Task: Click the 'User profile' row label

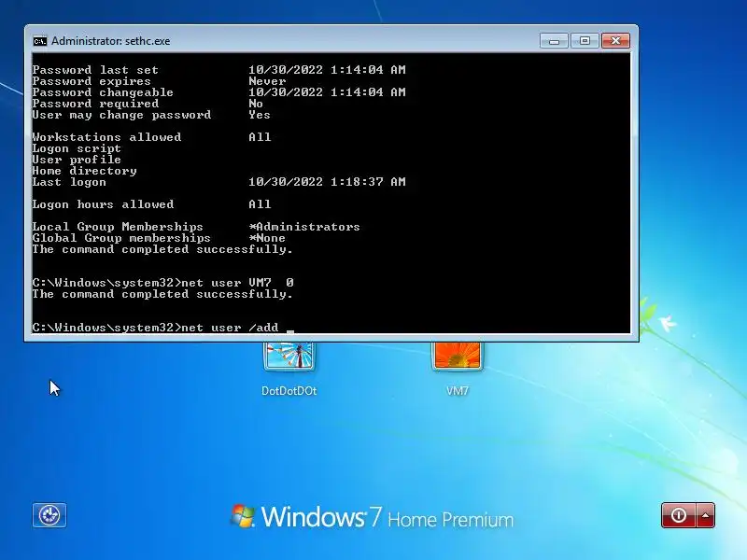Action: point(77,160)
